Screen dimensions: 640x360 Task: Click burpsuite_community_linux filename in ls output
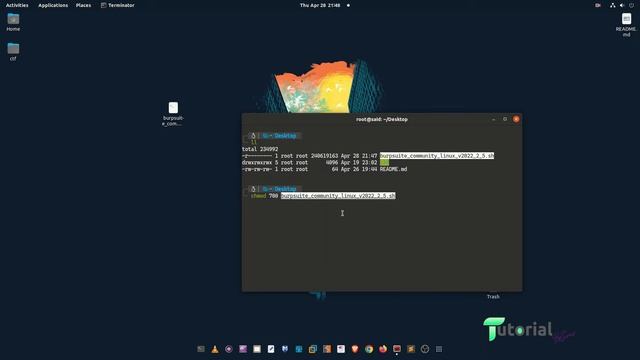pyautogui.click(x=437, y=156)
